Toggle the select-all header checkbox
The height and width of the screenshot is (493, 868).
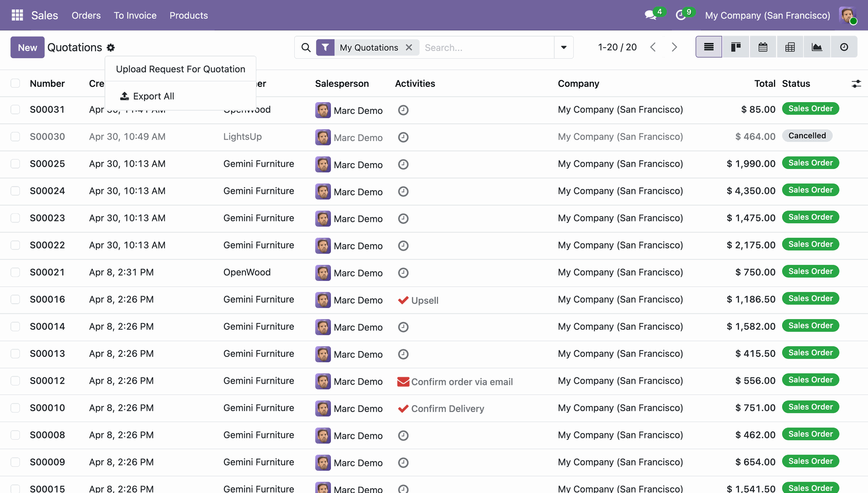pos(15,83)
